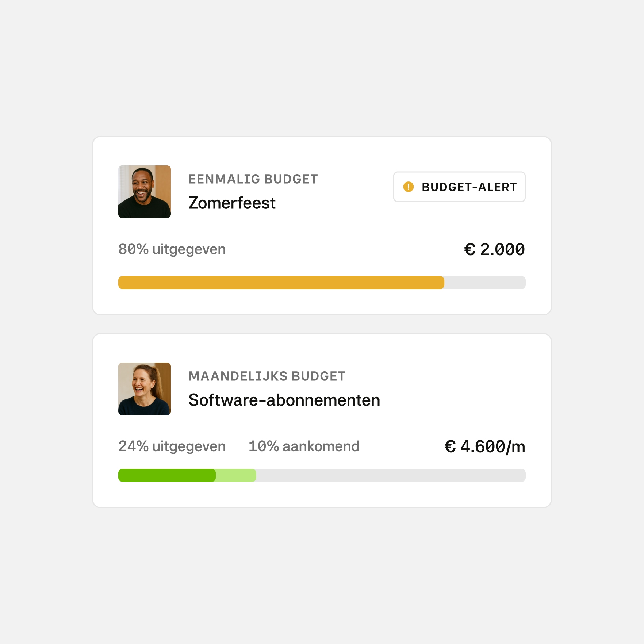The width and height of the screenshot is (644, 644).
Task: Click the yellow filled part of Zomerfeest progress bar
Action: coord(281,283)
